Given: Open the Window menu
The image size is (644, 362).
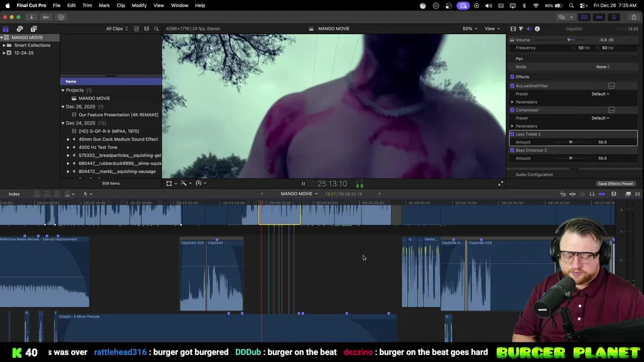Looking at the screenshot, I should point(180,6).
